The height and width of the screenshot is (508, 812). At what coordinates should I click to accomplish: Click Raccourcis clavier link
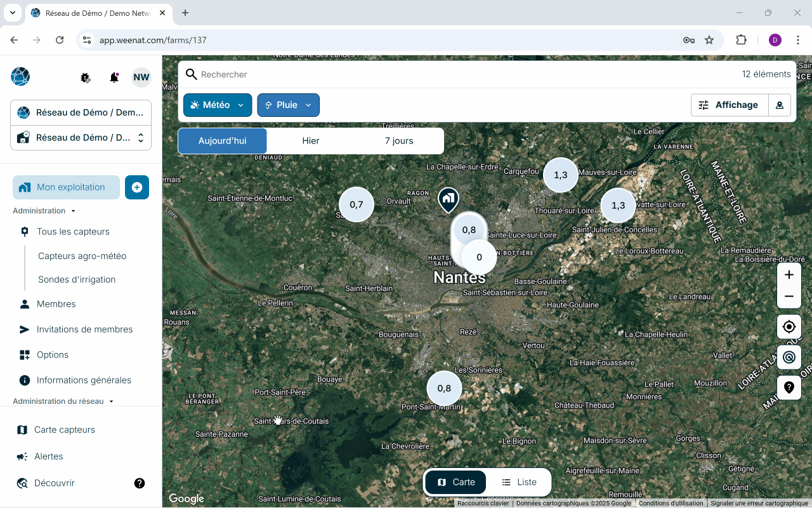(483, 504)
